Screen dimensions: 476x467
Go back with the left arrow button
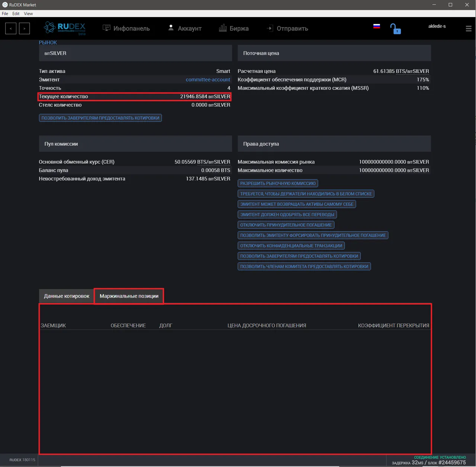click(x=11, y=29)
